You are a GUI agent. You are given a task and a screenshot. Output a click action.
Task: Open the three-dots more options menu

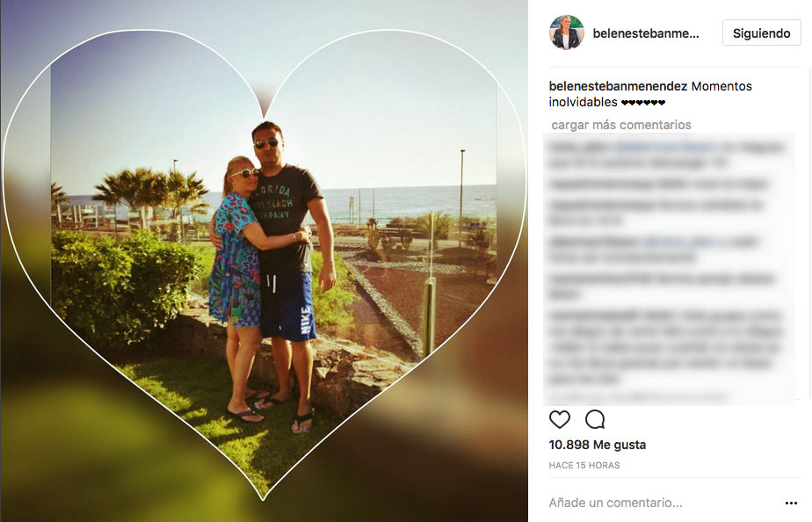pos(791,503)
